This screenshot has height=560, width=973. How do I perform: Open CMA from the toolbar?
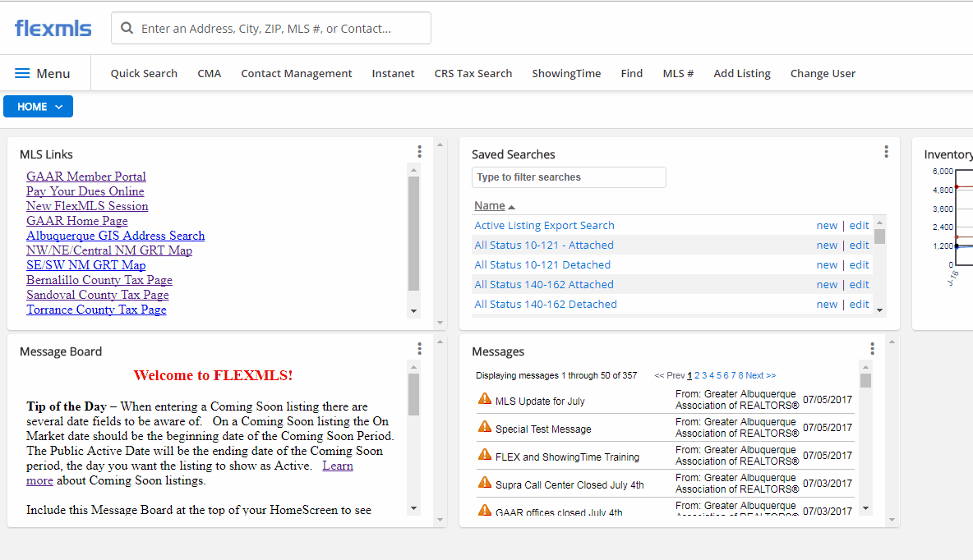[209, 73]
